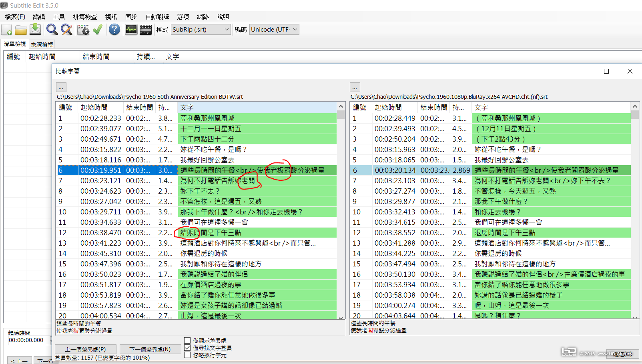642x364 pixels.
Task: Open the Unicode (UTF-8) encoding dropdown
Action: [x=274, y=30]
